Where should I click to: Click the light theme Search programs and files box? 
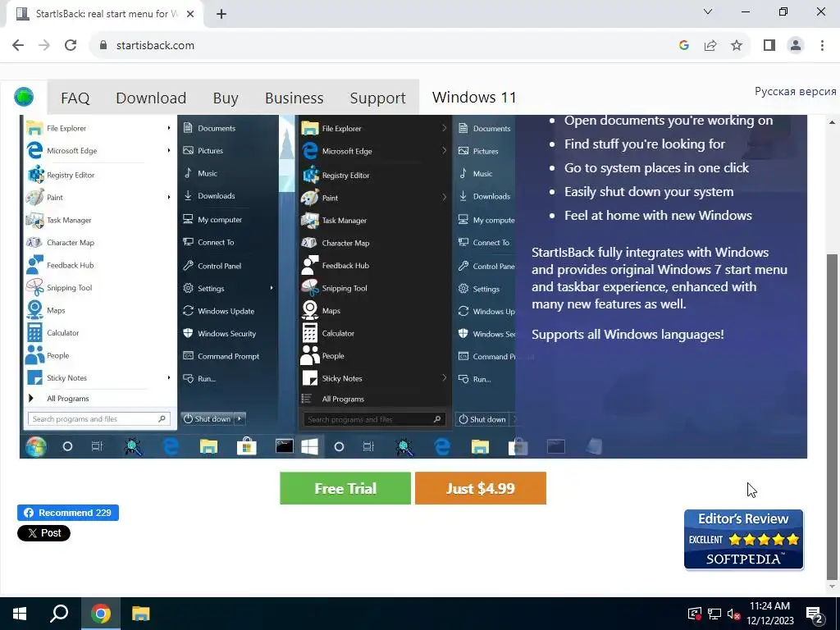(x=99, y=419)
